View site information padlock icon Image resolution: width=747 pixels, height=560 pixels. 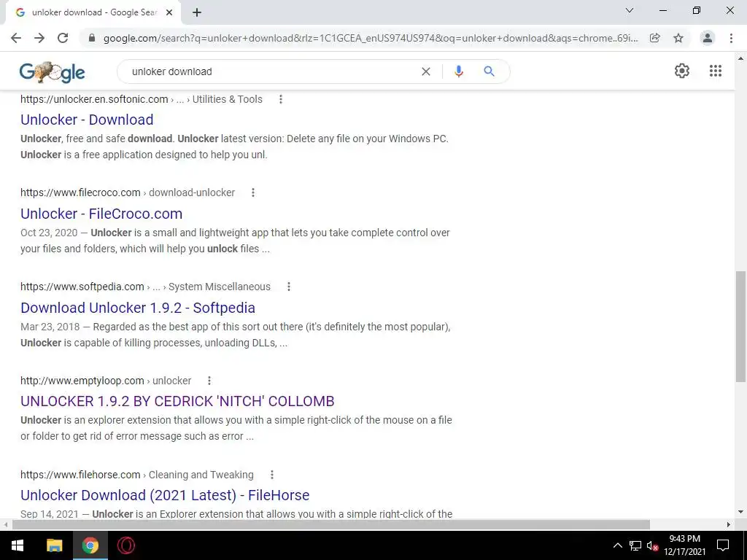point(92,38)
